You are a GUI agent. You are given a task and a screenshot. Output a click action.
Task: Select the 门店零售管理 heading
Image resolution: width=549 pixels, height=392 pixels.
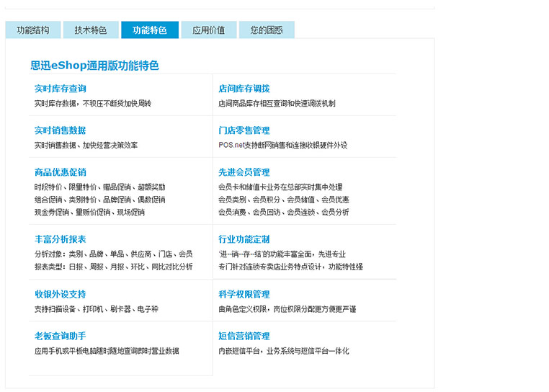(x=244, y=130)
